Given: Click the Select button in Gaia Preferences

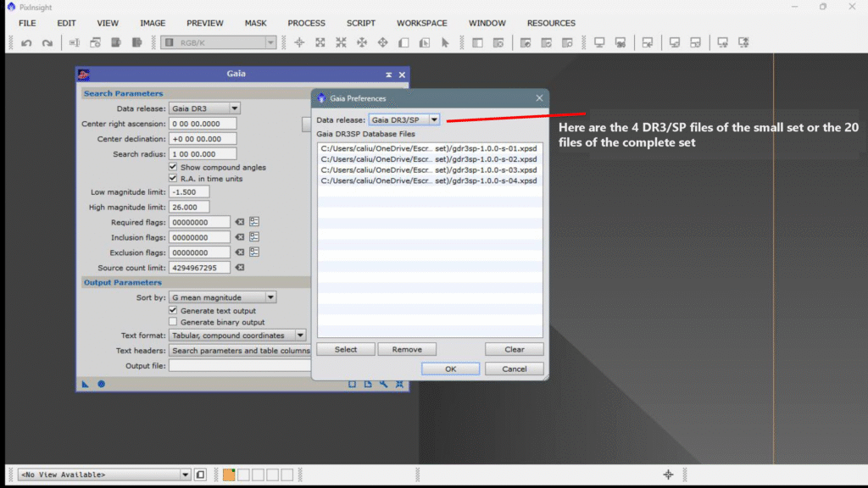Looking at the screenshot, I should click(345, 349).
